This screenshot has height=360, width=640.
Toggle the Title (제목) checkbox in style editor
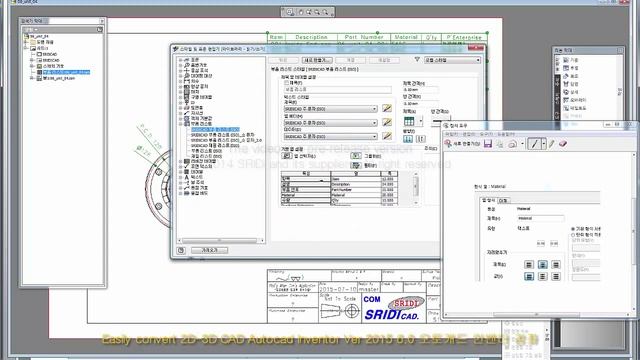coord(286,82)
